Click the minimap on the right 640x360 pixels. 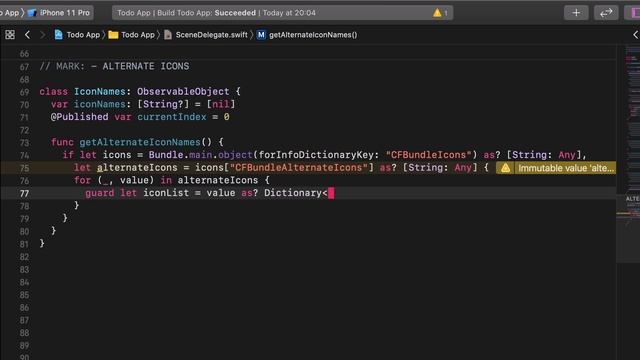pyautogui.click(x=628, y=153)
